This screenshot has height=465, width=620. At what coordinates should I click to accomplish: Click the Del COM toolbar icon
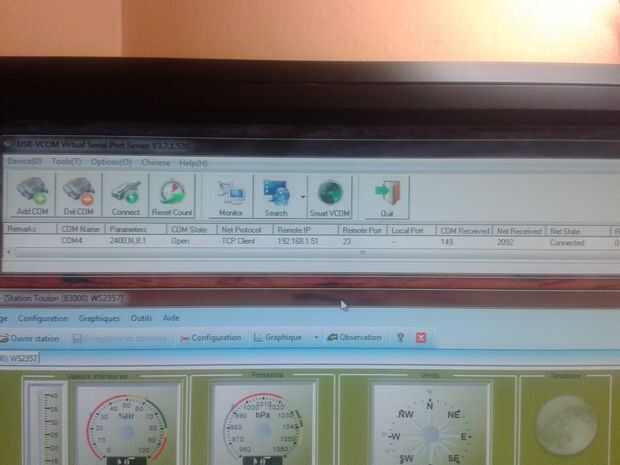79,196
